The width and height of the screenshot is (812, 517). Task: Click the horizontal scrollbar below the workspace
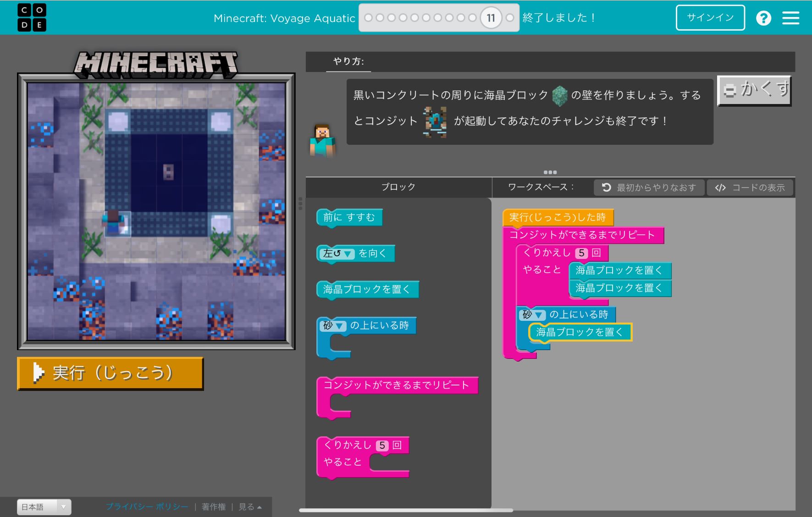(x=406, y=510)
